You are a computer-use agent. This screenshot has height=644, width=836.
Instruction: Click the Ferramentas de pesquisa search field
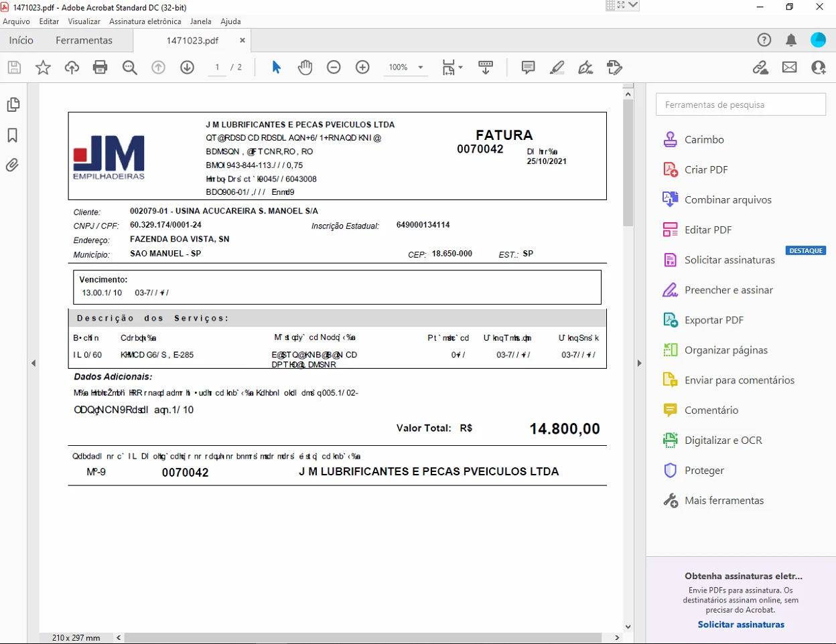[741, 104]
